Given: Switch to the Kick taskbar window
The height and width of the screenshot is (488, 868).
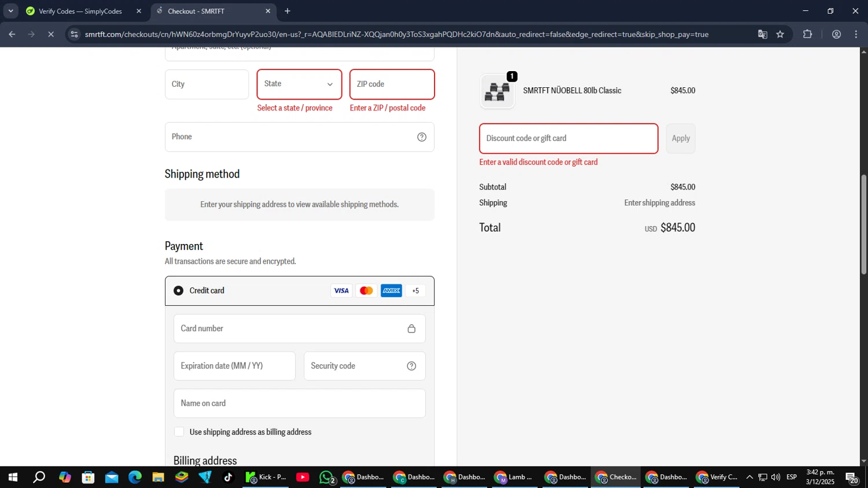Looking at the screenshot, I should (x=266, y=477).
